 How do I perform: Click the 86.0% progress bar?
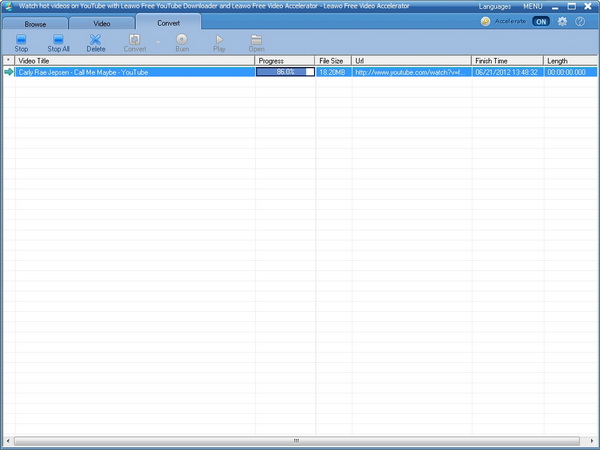tap(285, 72)
